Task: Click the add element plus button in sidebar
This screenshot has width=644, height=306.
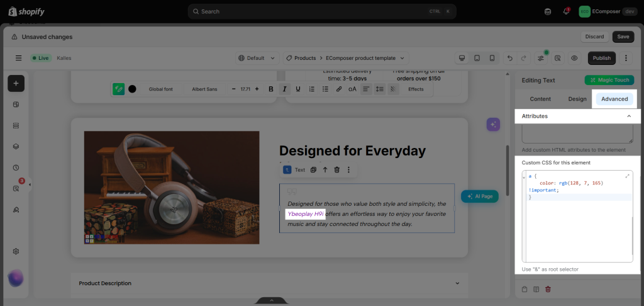Action: point(16,84)
